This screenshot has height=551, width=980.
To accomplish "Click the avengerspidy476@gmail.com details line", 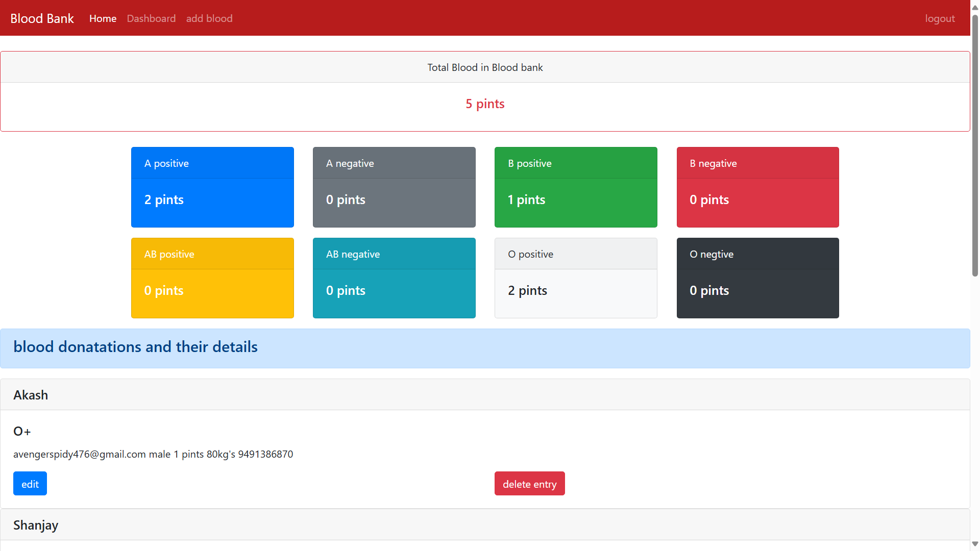I will click(153, 454).
